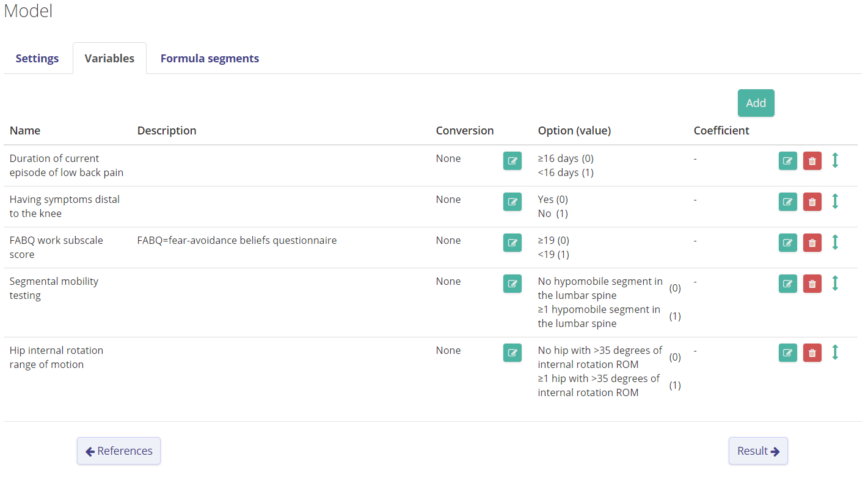Reorder handle for Having symptoms distal row
Viewport: 868px width, 478px height.
pos(835,201)
